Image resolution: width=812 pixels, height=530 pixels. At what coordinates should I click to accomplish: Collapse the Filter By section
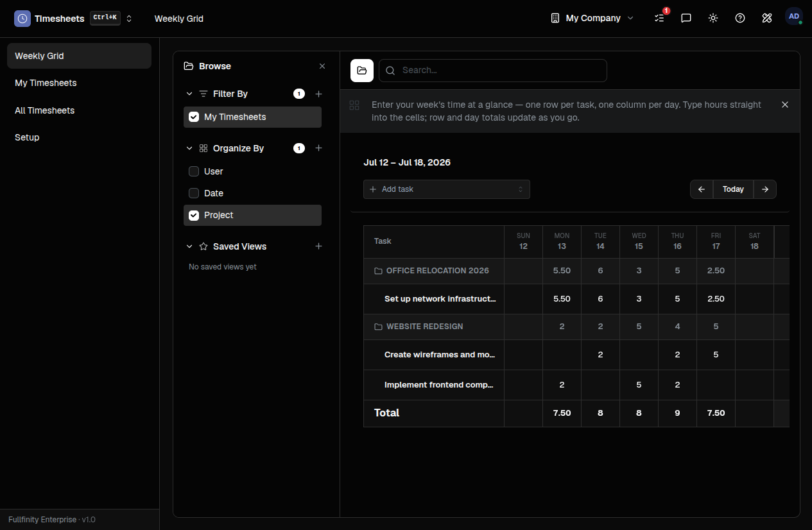click(x=189, y=94)
